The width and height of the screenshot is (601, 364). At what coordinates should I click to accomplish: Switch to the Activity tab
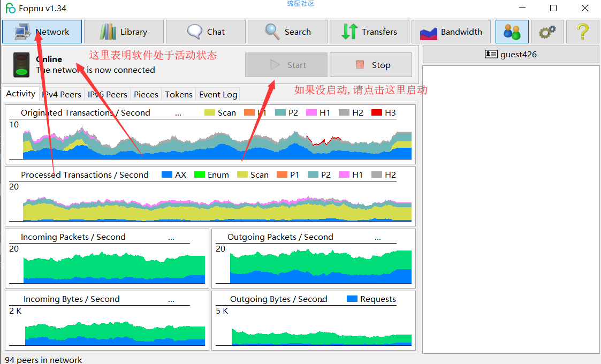pos(21,94)
